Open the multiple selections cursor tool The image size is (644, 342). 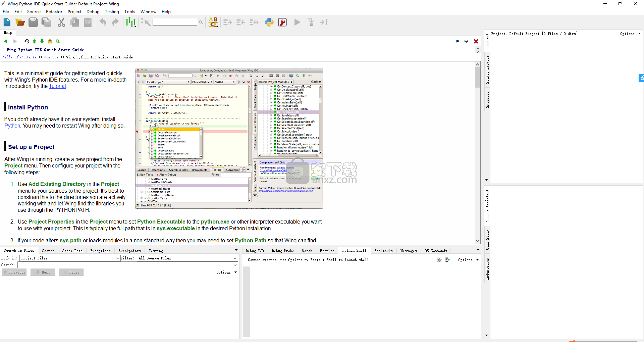point(130,22)
